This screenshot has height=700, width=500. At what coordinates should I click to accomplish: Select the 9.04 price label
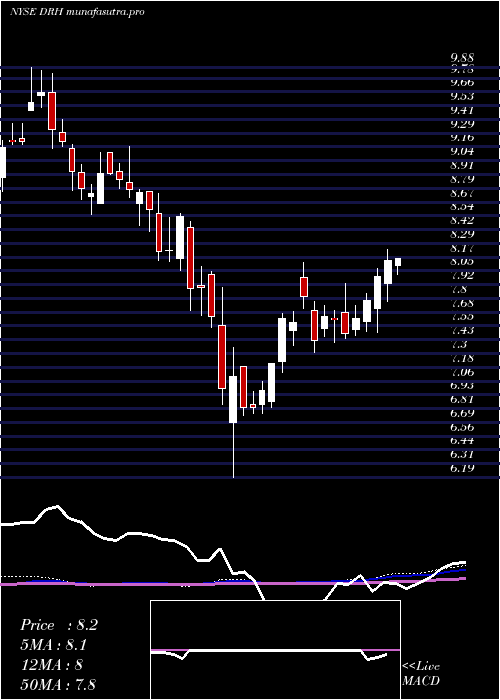[462, 151]
